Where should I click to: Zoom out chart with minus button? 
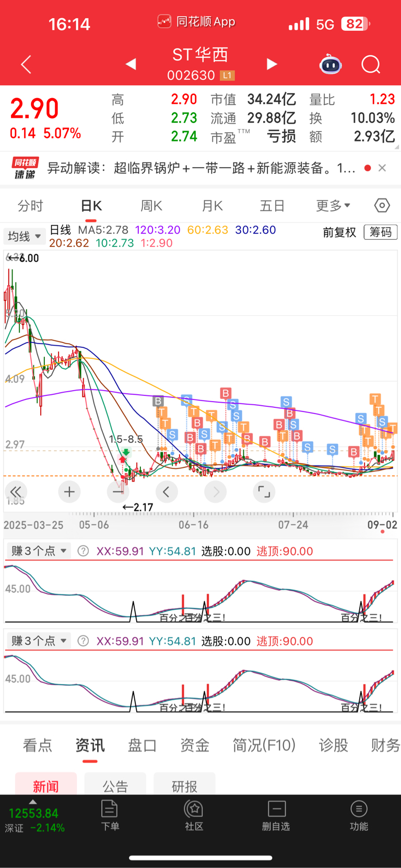click(118, 491)
